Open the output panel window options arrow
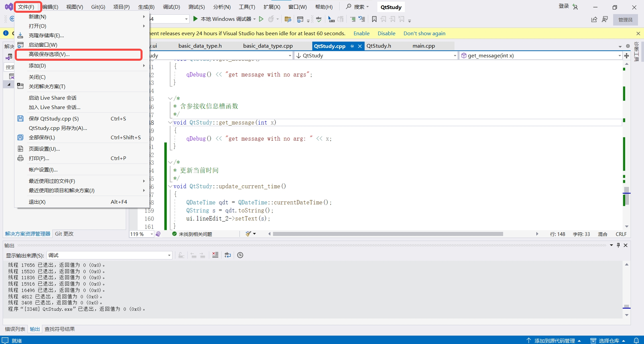Screen dimensions: 644x344 point(611,245)
